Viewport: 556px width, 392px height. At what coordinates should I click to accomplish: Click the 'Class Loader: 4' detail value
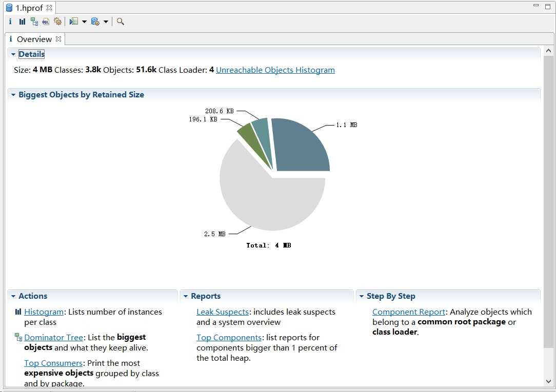click(x=186, y=70)
